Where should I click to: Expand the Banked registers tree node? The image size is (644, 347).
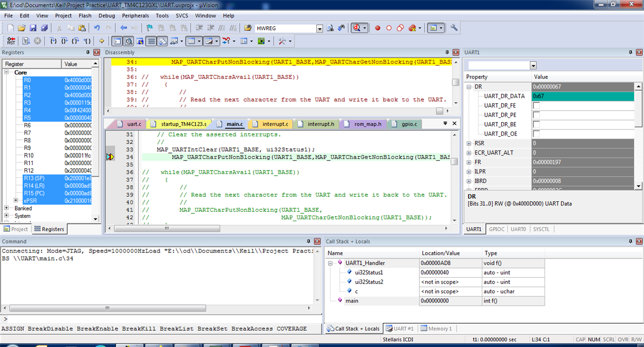point(7,208)
